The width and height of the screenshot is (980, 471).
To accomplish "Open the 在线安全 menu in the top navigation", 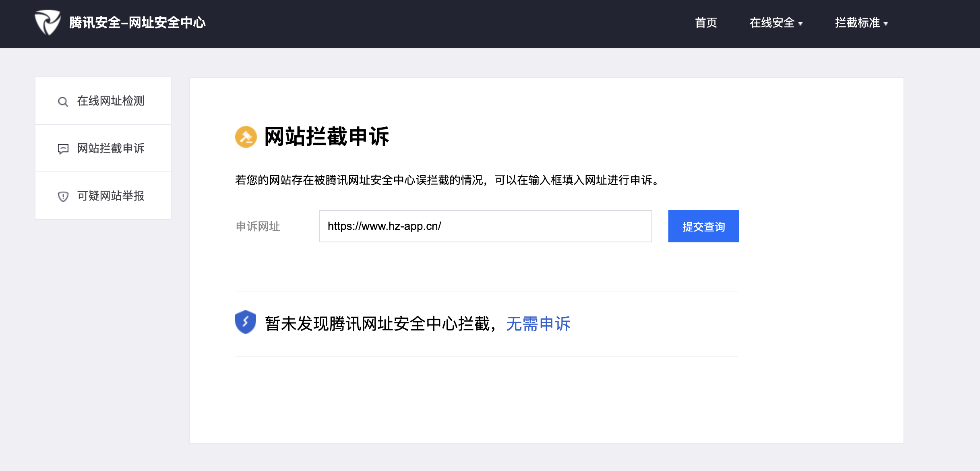I will 772,23.
